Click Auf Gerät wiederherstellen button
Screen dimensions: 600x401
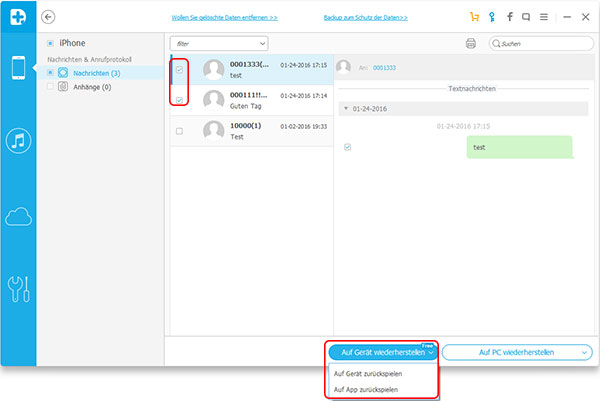click(383, 352)
